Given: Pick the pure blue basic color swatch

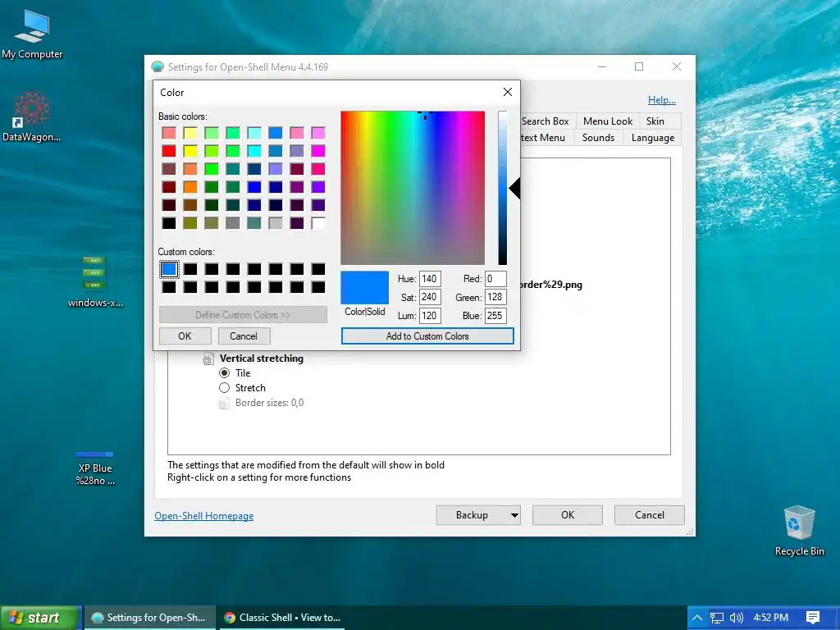Looking at the screenshot, I should point(254,187).
